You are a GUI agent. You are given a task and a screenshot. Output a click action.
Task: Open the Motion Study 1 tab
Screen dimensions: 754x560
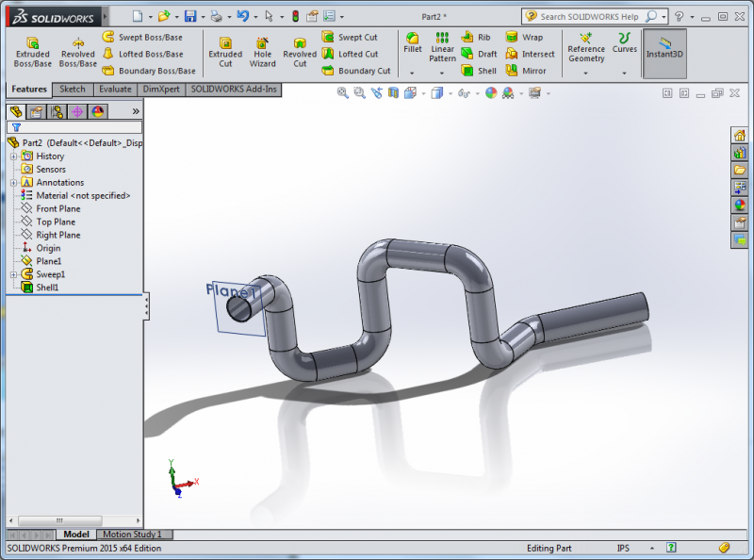(x=134, y=534)
